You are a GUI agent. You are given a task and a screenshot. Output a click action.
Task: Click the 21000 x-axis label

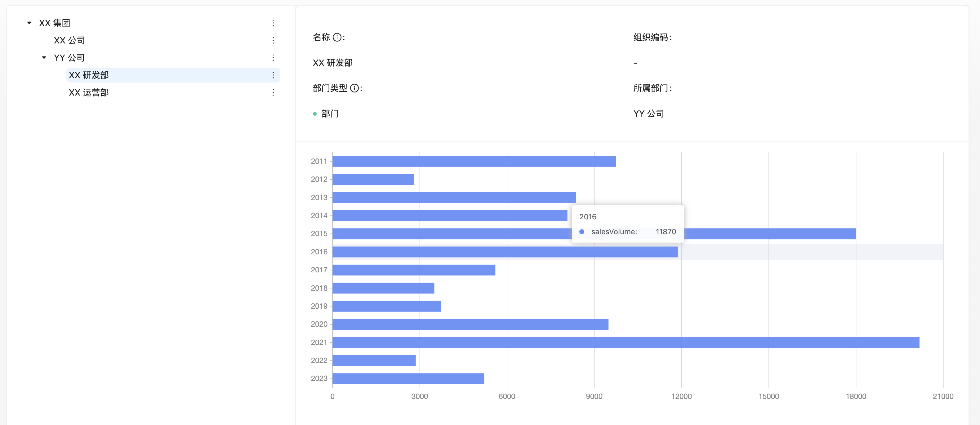tap(943, 396)
